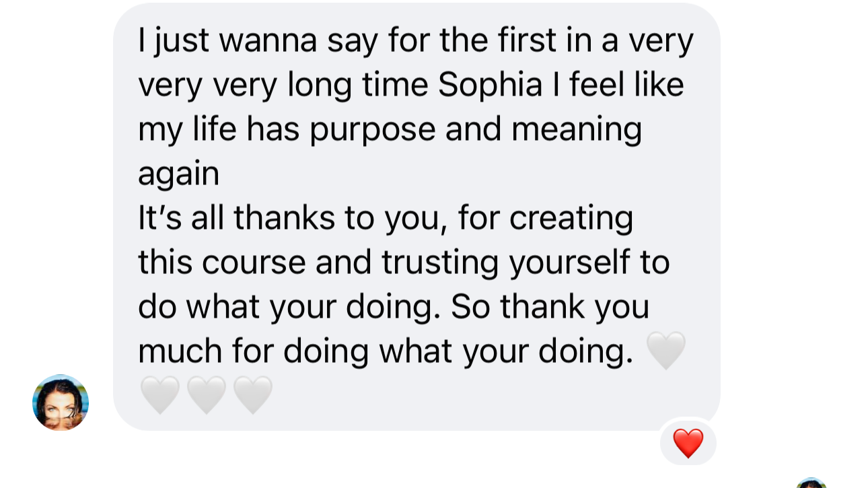Click the word 'again' in the message
The image size is (868, 488).
[x=178, y=174]
